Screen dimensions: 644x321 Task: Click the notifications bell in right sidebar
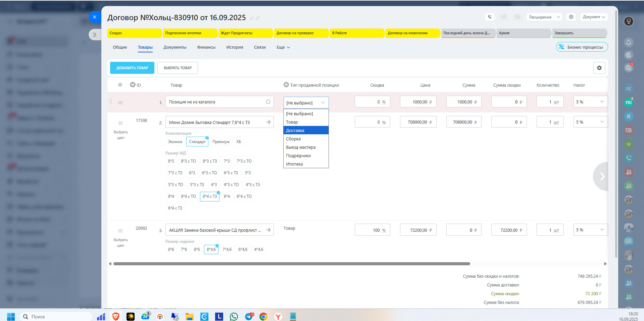coord(629,42)
